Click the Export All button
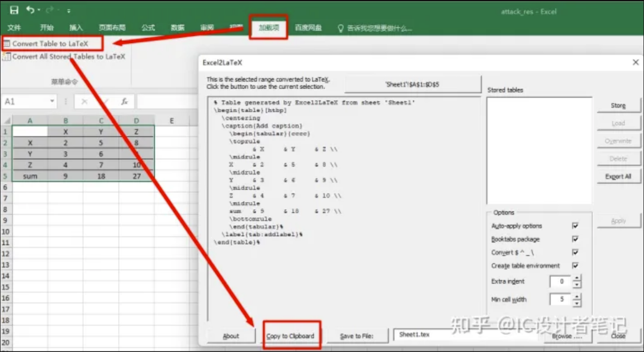 (x=618, y=177)
